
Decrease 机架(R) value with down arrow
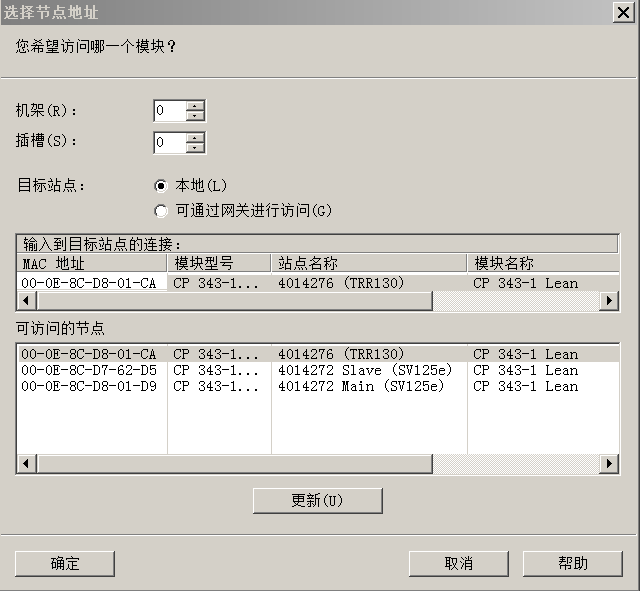coord(196,116)
